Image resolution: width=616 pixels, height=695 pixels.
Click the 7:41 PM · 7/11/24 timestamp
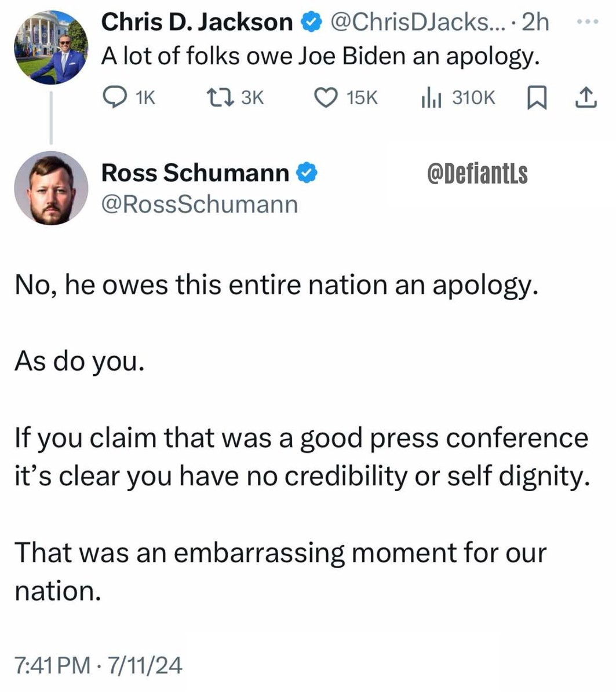pos(99,665)
